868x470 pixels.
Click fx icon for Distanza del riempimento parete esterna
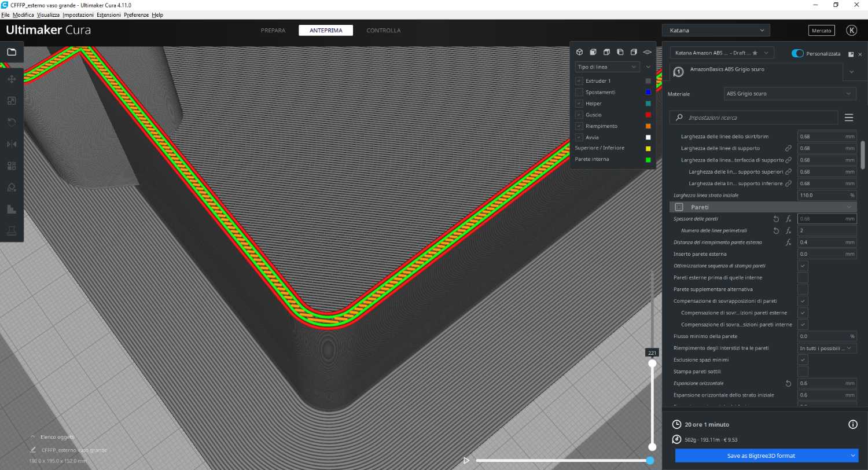[788, 243]
